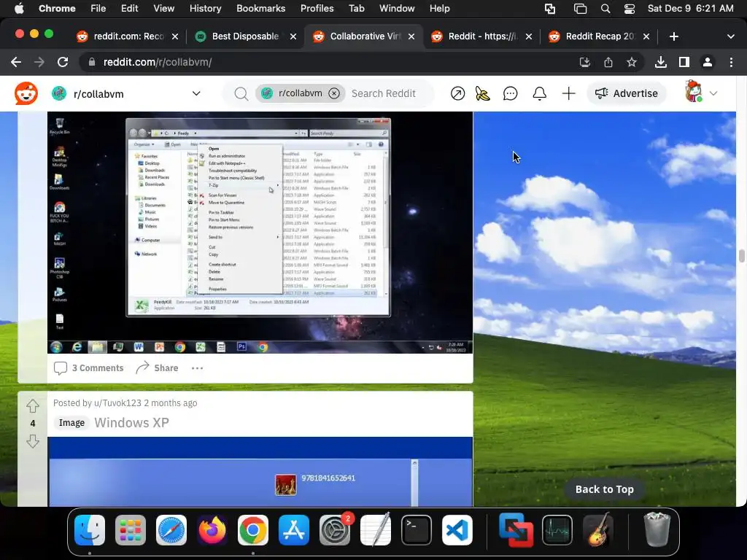Click the address bar URL
The image size is (747, 560).
(x=158, y=62)
